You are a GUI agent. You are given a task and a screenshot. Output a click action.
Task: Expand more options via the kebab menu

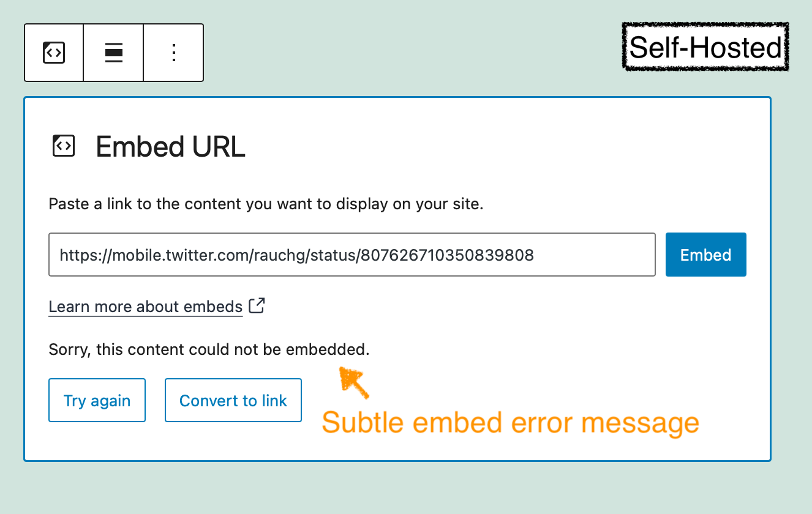pos(173,53)
